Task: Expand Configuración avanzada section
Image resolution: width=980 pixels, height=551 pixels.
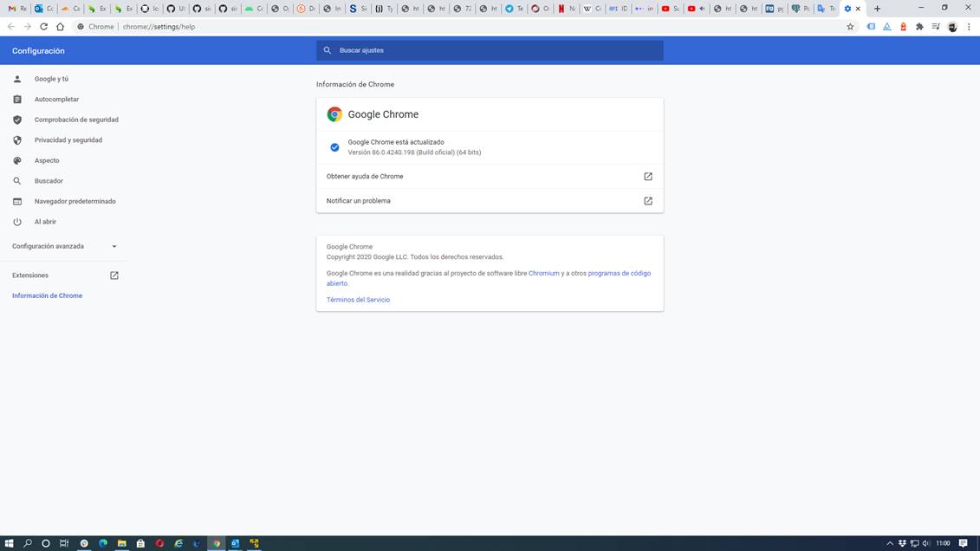Action: pyautogui.click(x=64, y=246)
